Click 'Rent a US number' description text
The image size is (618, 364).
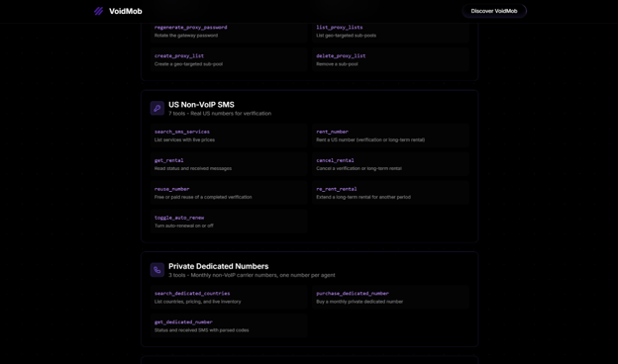[370, 140]
